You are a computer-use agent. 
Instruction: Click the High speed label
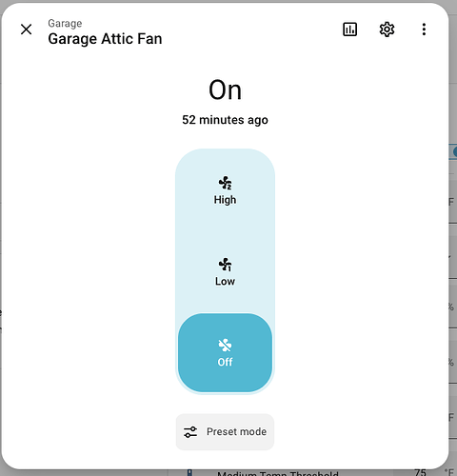(x=225, y=200)
